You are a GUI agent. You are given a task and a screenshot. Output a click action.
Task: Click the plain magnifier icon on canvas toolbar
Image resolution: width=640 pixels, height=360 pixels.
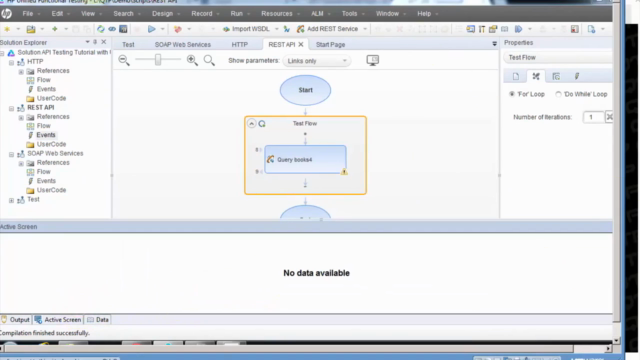tap(209, 60)
